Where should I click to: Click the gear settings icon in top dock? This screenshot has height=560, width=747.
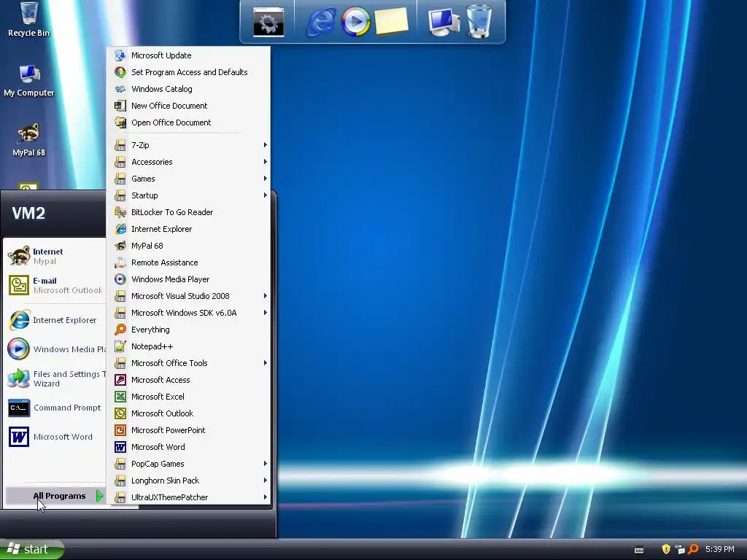pyautogui.click(x=268, y=22)
